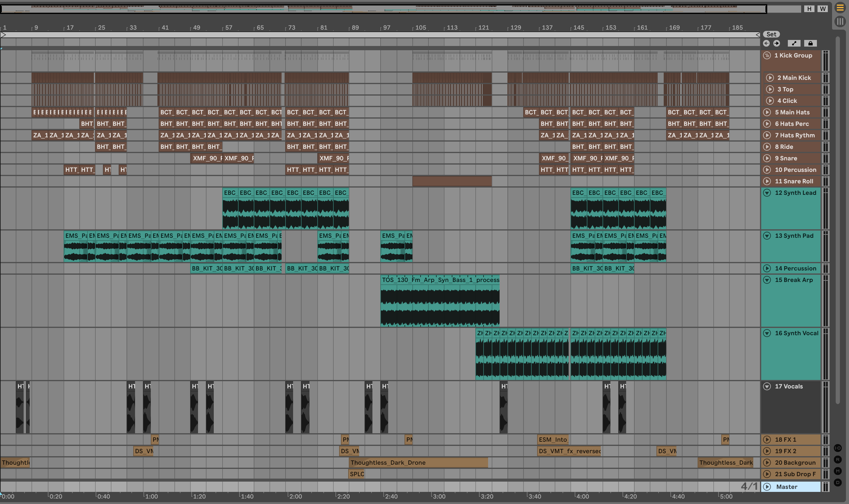Switch to Session view via vertical bars icon
The width and height of the screenshot is (849, 504).
coord(840,21)
